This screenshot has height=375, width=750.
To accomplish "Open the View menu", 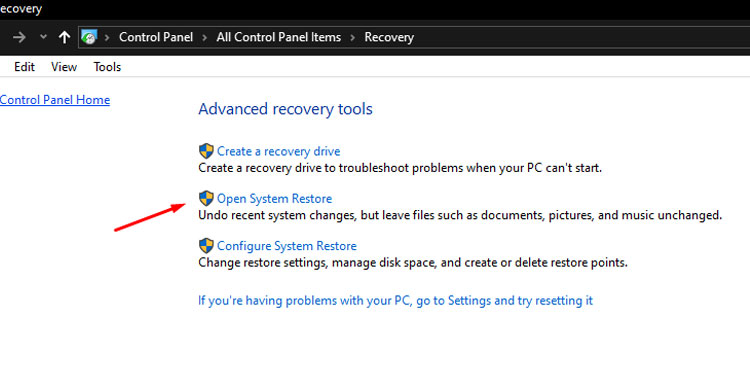I will click(64, 67).
